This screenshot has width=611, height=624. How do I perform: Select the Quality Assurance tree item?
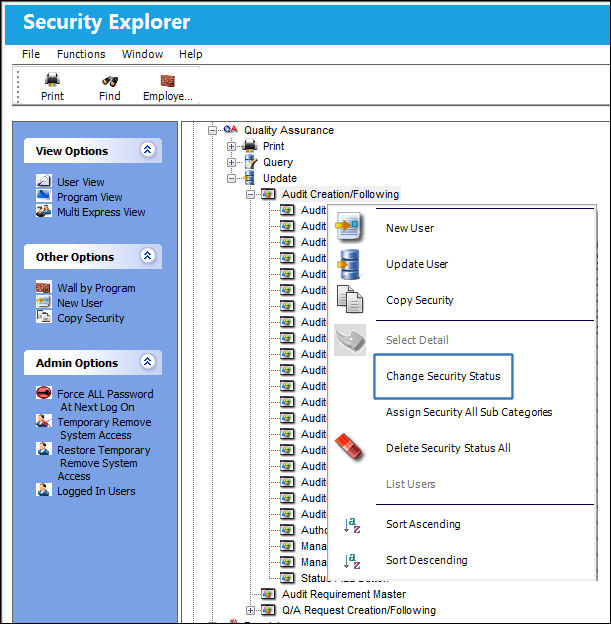coord(289,130)
